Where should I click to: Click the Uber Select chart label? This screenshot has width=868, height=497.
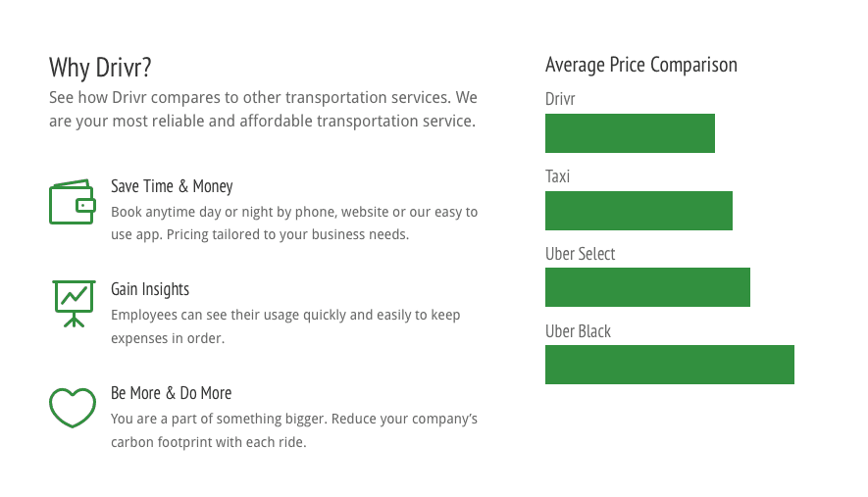[581, 254]
